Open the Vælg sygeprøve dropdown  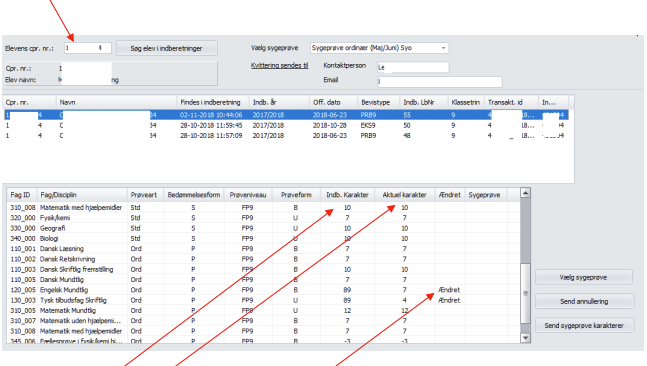click(379, 48)
